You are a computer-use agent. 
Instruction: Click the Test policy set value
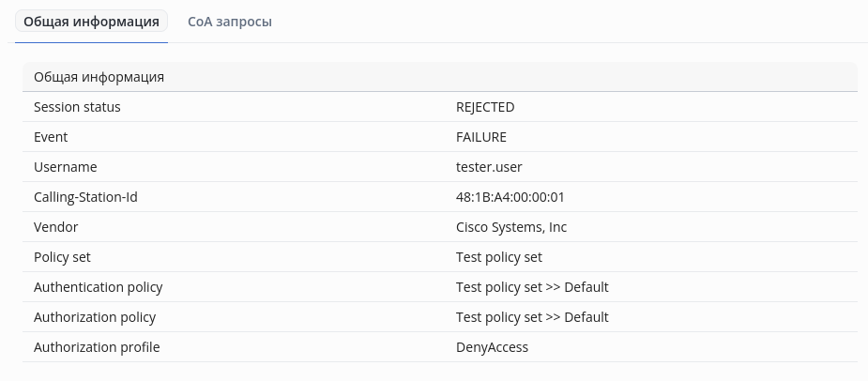pos(499,257)
